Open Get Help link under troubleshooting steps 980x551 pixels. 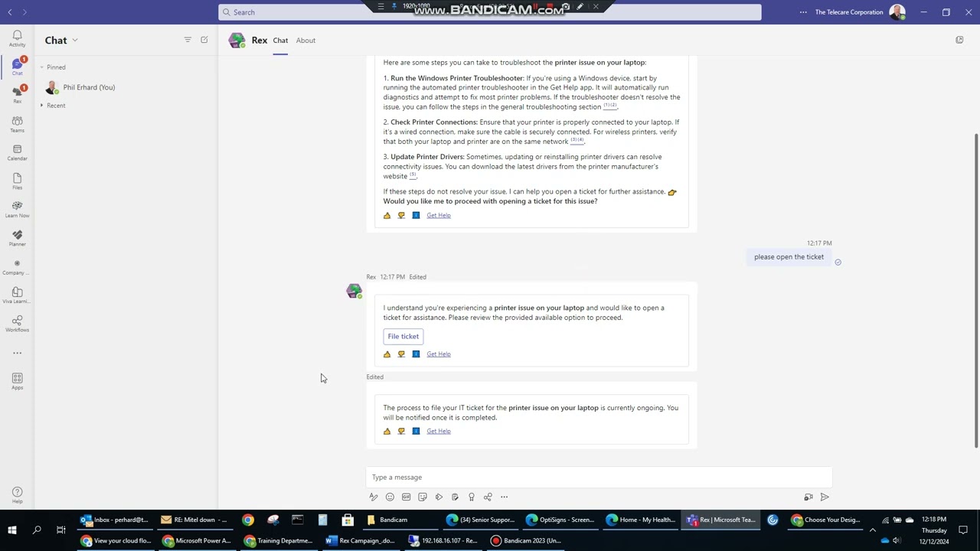click(439, 216)
